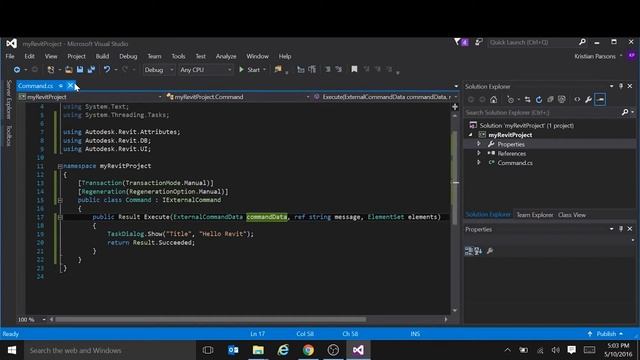Screen dimensions: 640x360
Task: Click the Publish button in the status bar
Action: tap(605, 334)
